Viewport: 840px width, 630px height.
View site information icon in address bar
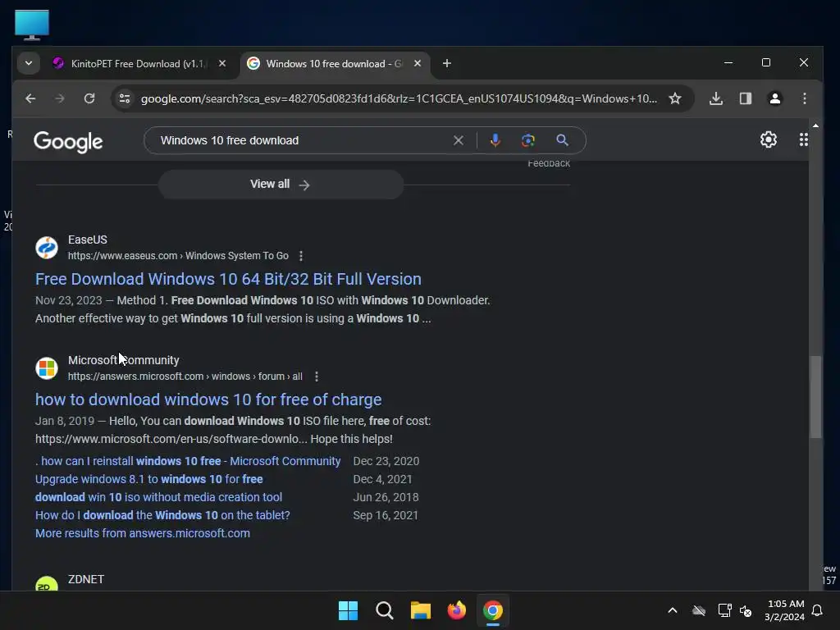click(x=125, y=98)
